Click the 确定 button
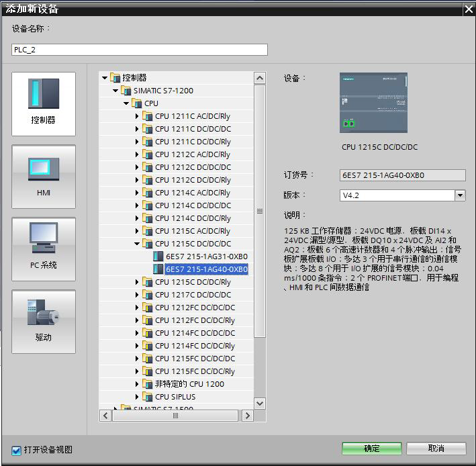Screen dimensions: 476x466 (372, 449)
